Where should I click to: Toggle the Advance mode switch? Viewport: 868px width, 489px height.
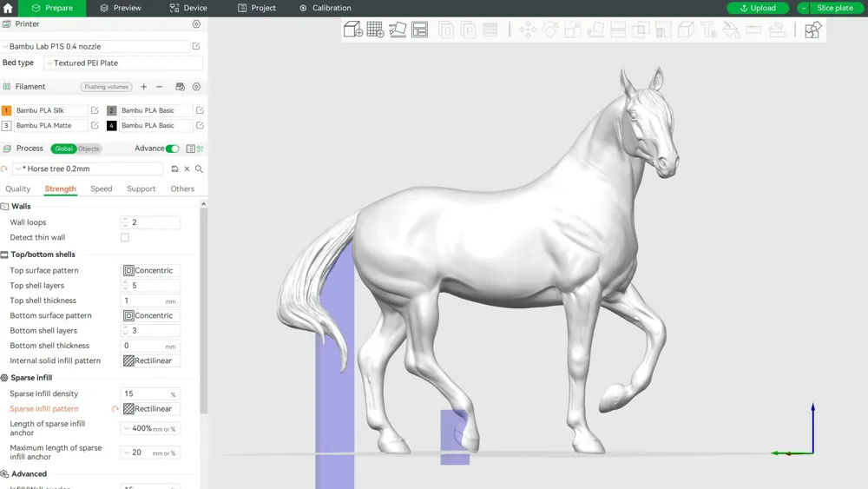tap(172, 149)
